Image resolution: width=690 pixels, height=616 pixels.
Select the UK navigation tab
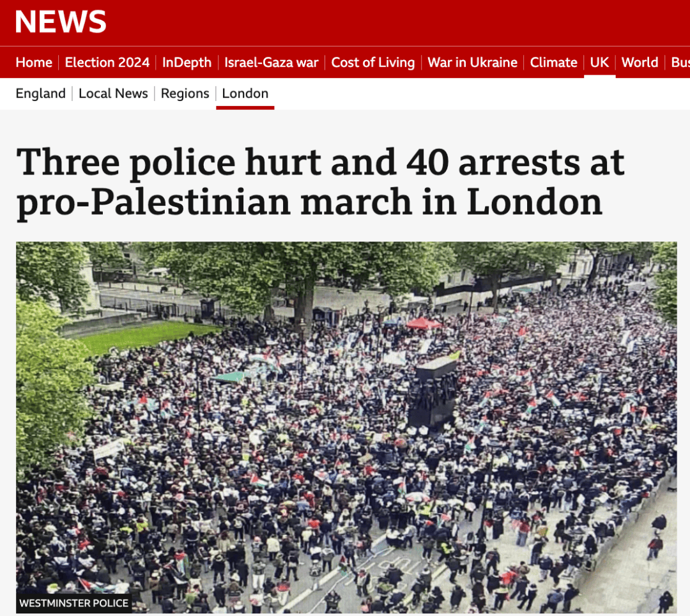point(599,63)
